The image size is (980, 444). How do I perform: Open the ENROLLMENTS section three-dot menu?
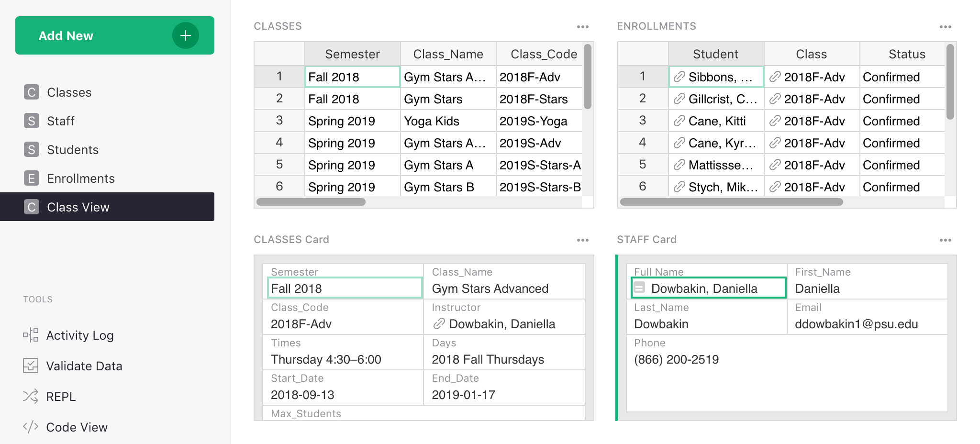click(945, 27)
